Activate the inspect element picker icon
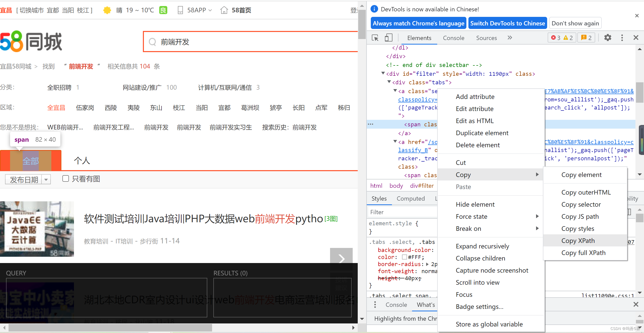Image resolution: width=644 pixels, height=333 pixels. pyautogui.click(x=375, y=38)
